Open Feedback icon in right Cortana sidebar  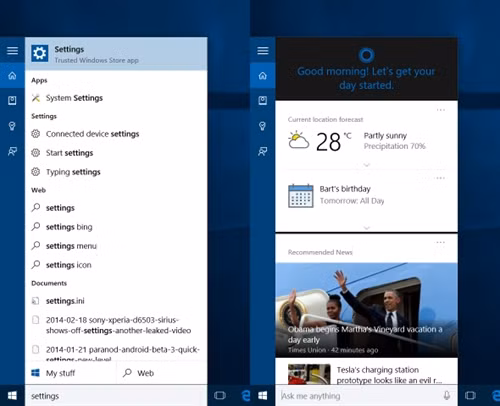[263, 151]
